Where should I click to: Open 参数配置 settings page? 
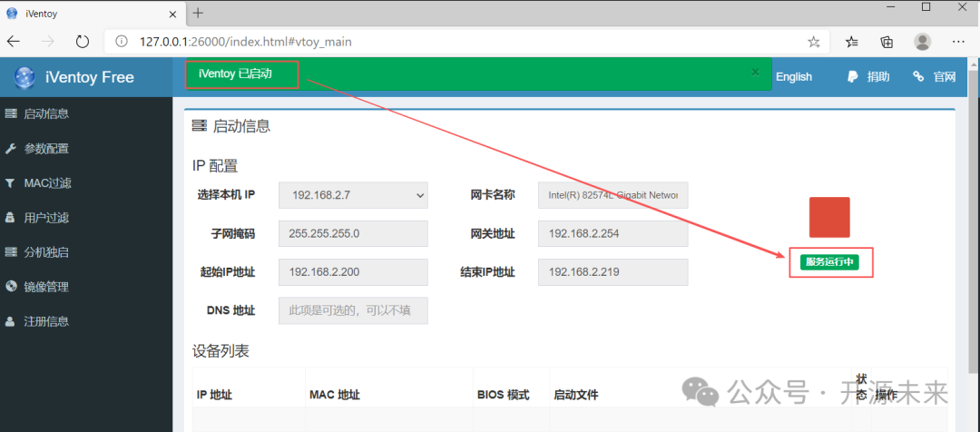(x=45, y=149)
